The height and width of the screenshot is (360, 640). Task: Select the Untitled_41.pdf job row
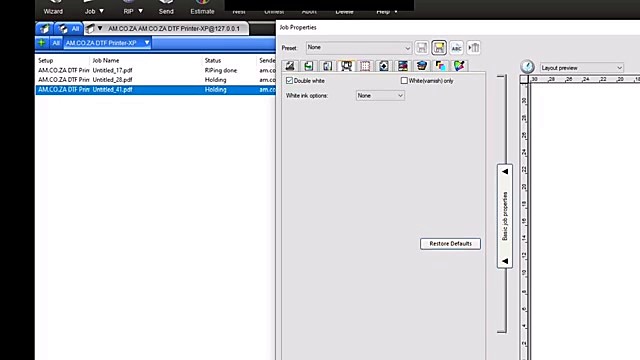click(x=156, y=89)
